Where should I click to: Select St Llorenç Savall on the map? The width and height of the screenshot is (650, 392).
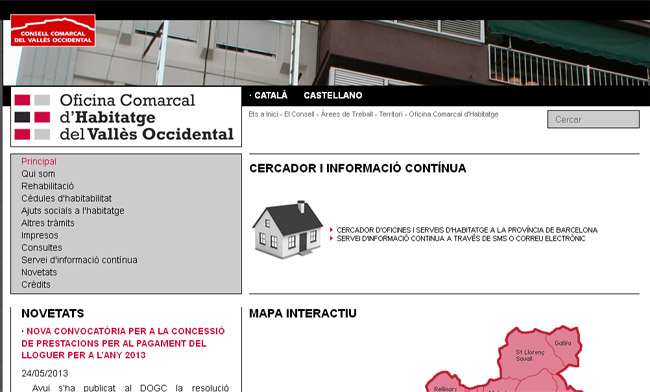point(530,355)
